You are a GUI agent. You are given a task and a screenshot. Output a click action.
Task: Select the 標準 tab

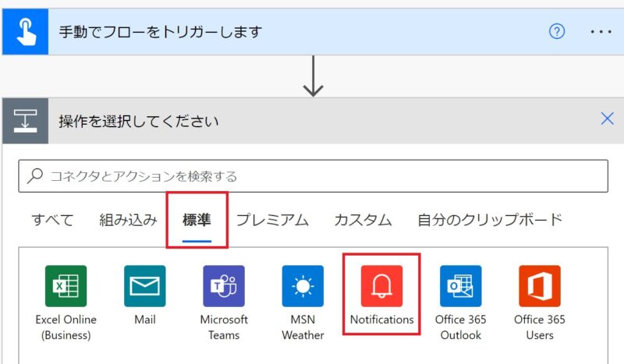pos(197,220)
